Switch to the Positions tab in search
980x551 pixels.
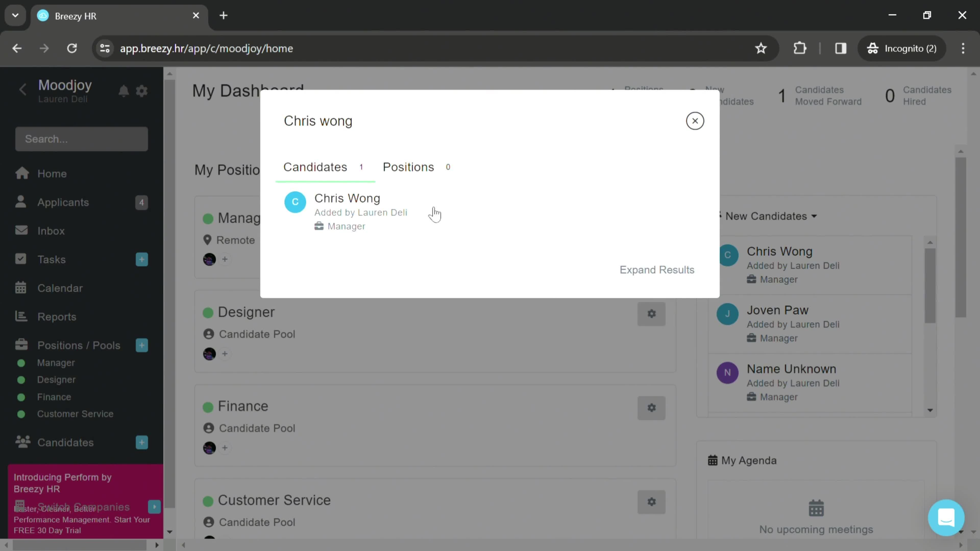pos(410,167)
